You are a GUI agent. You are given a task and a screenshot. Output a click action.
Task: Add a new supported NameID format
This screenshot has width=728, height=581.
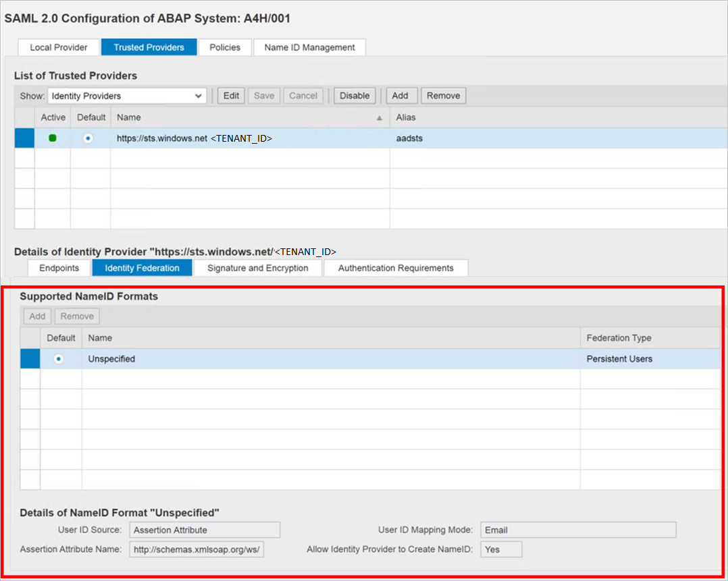pyautogui.click(x=37, y=316)
